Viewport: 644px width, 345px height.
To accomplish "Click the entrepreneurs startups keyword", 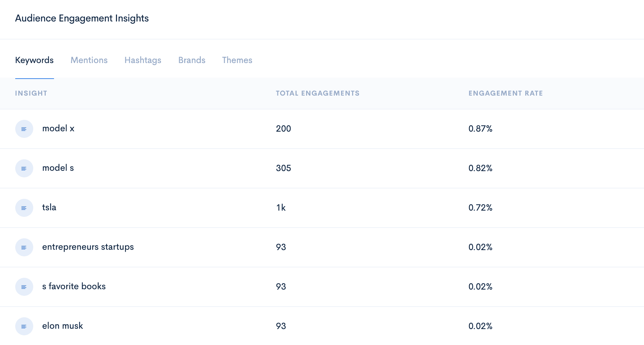I will point(88,247).
